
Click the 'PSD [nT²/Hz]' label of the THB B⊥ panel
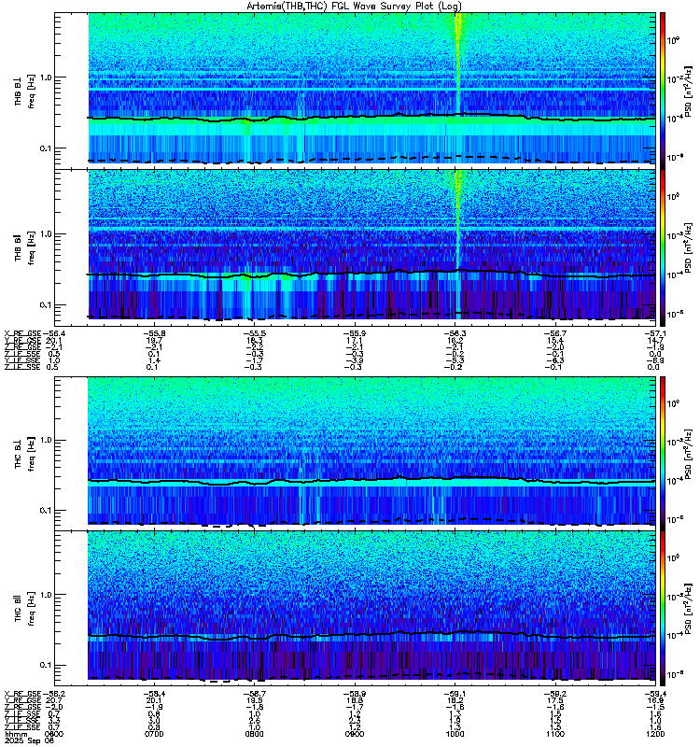pyautogui.click(x=688, y=91)
